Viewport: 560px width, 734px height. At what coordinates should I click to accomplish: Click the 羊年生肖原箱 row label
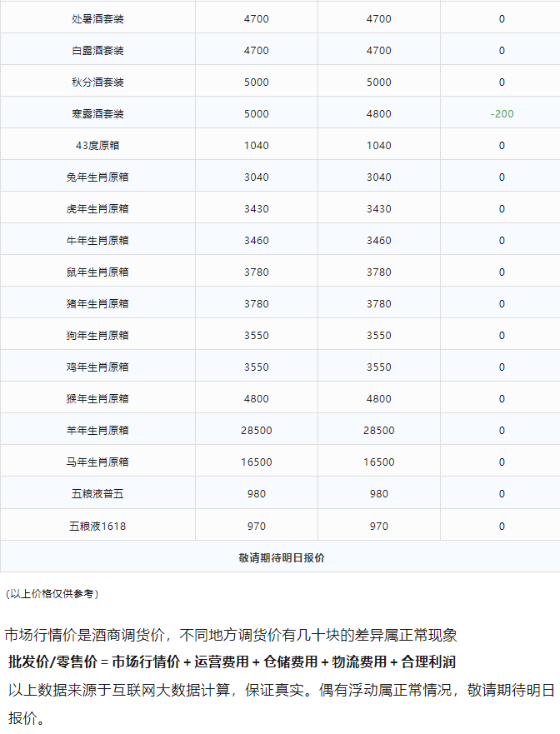pyautogui.click(x=97, y=430)
